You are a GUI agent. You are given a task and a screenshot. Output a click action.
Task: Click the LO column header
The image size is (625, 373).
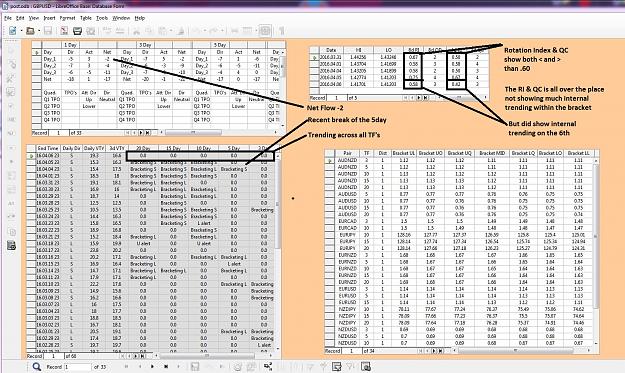(388, 50)
